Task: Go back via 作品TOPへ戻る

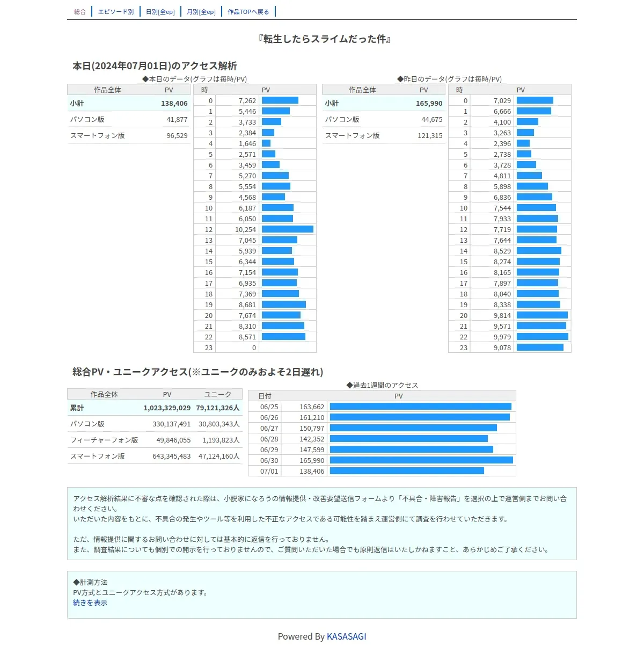Action: [248, 12]
